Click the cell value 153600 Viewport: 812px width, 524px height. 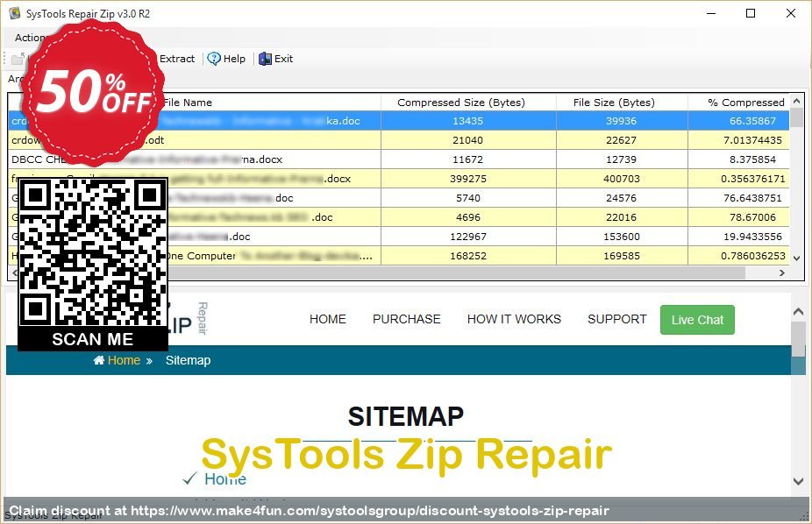[x=622, y=237]
